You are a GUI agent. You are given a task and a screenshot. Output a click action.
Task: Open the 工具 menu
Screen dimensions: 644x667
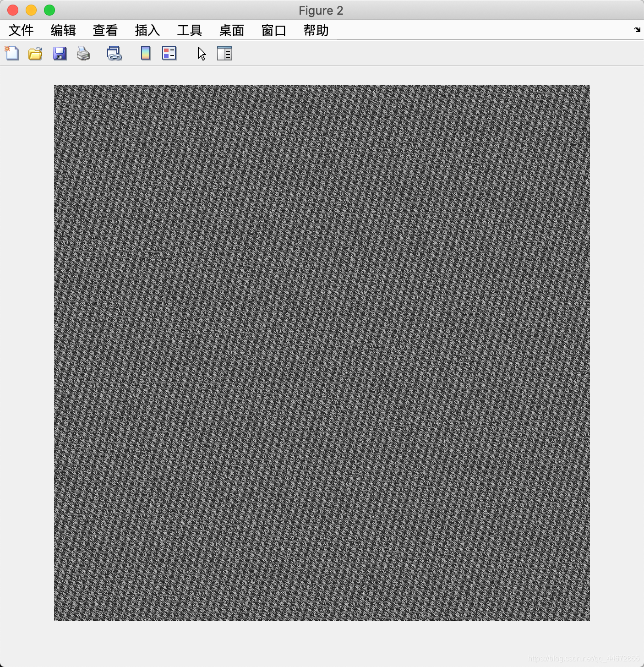coord(190,30)
